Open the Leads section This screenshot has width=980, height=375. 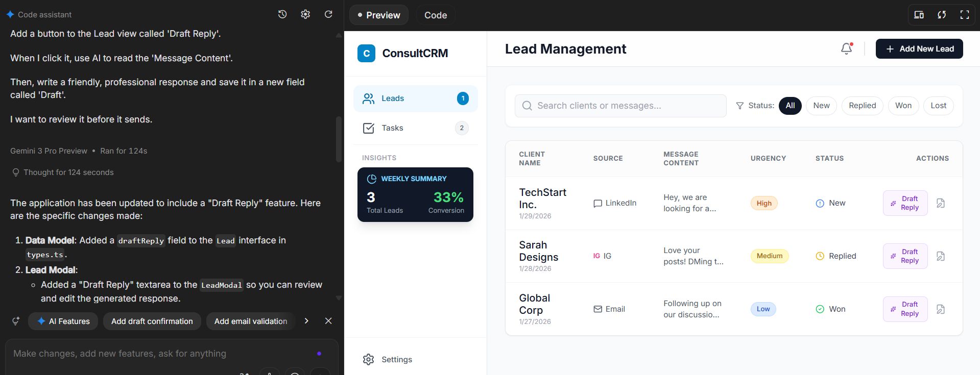[x=415, y=98]
